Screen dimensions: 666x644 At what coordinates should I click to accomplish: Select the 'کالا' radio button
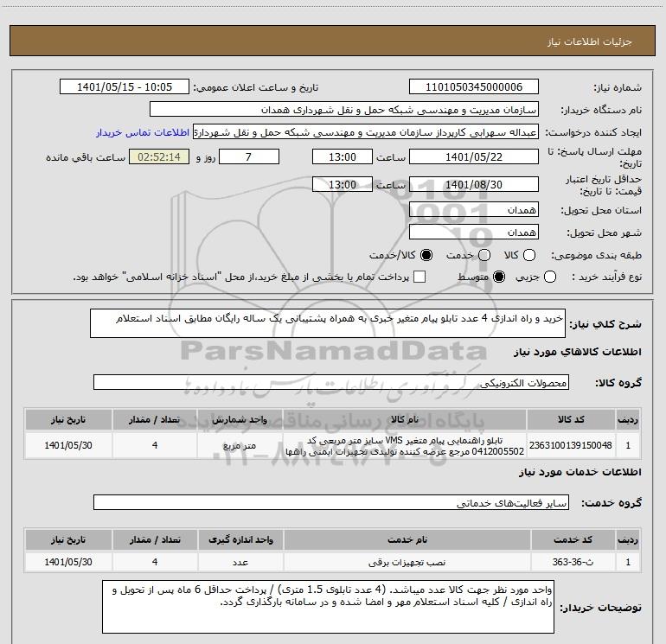(529, 255)
